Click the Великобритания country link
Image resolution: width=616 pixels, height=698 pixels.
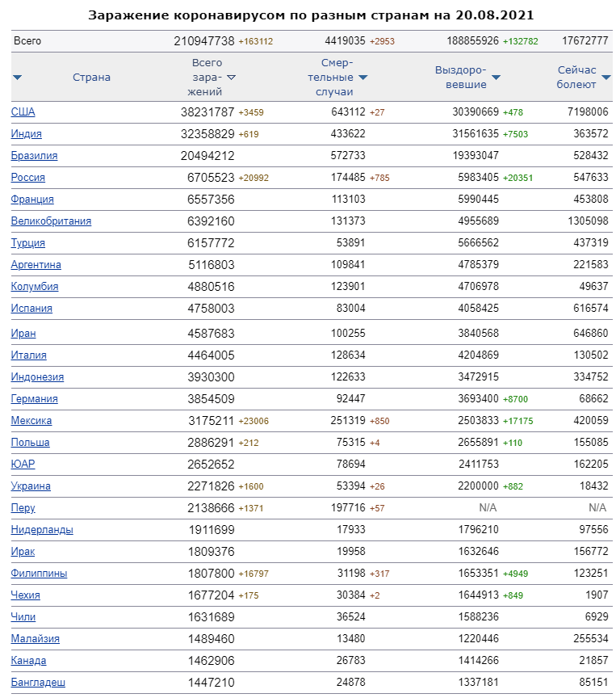[x=52, y=221]
